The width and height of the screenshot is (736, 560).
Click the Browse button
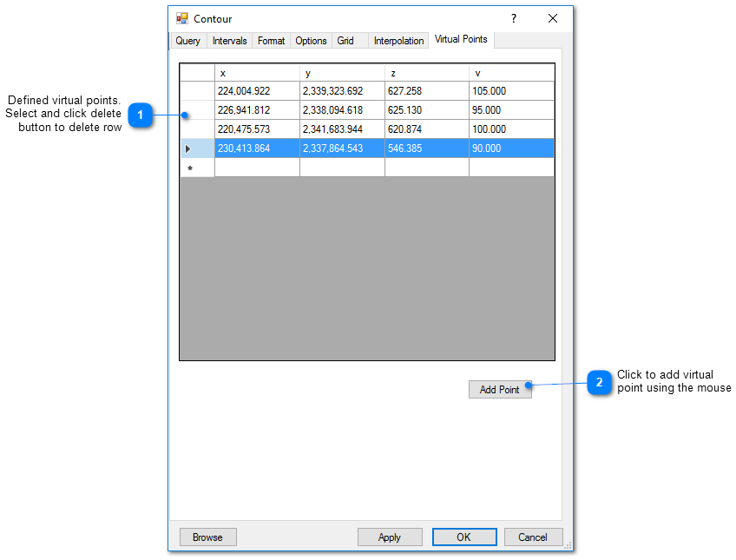207,537
